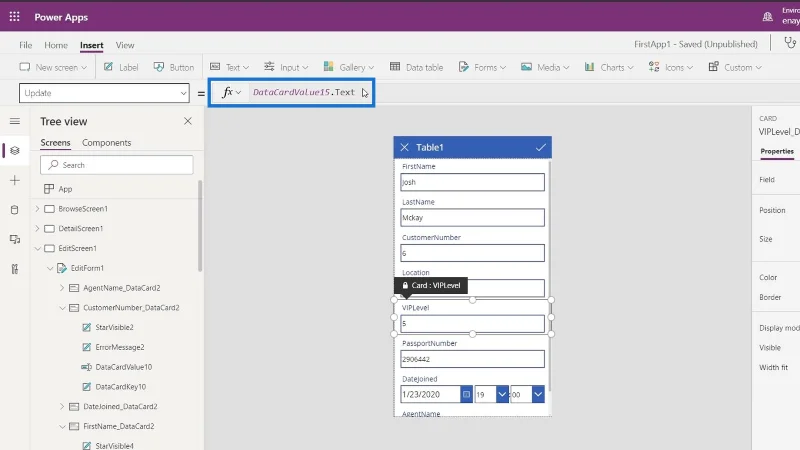
Task: Cancel the form with the X icon
Action: click(x=405, y=147)
